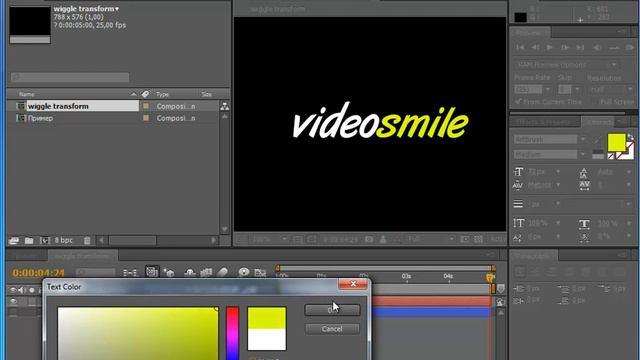Switch to the wiggle transform viewer tab
640x360 pixels.
[x=278, y=9]
